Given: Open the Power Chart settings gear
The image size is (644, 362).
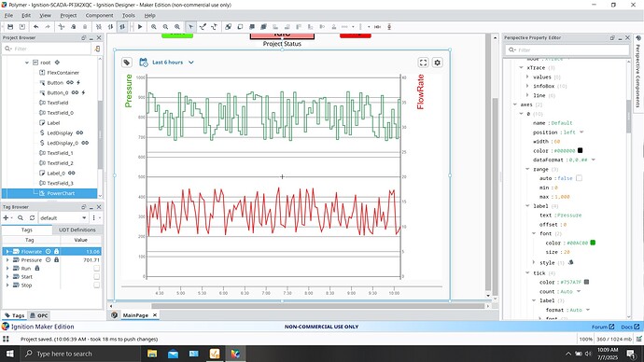Looking at the screenshot, I should point(438,63).
